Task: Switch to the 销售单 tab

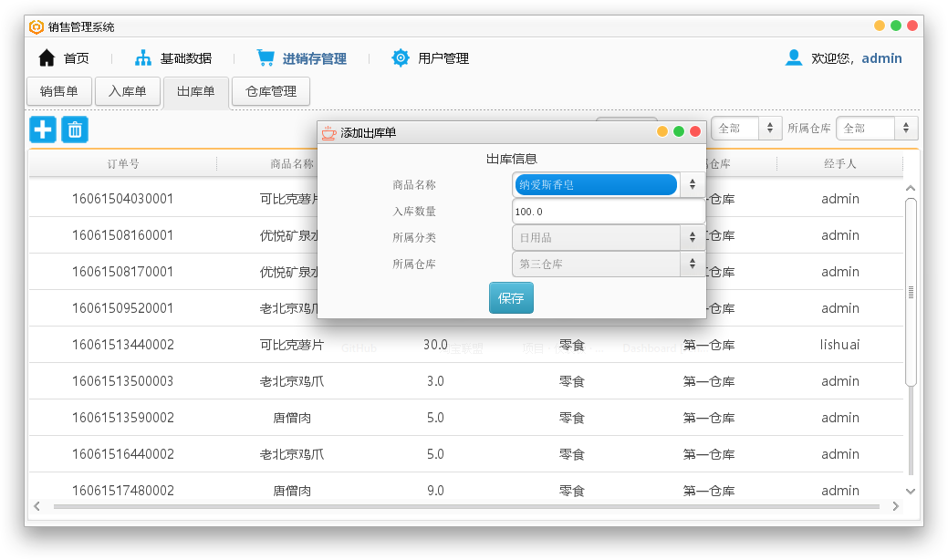Action: tap(59, 91)
